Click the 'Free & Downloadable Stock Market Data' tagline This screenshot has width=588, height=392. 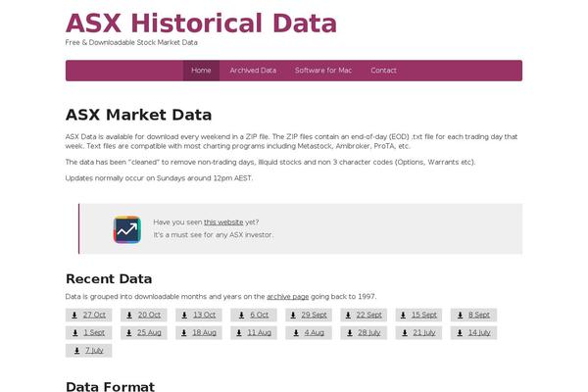point(131,43)
